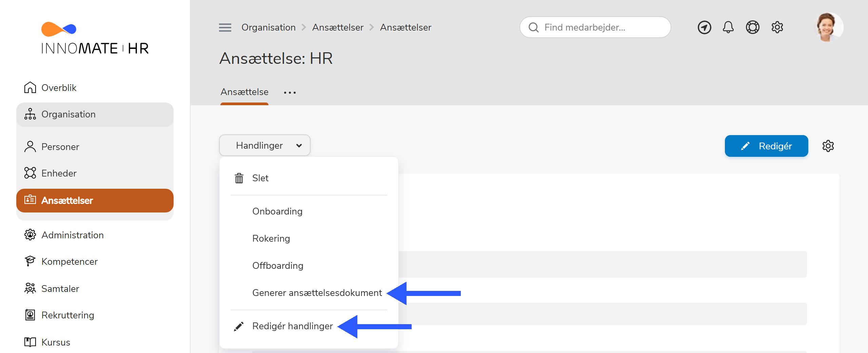This screenshot has height=353, width=868.
Task: Open Kompetencer in the sidebar
Action: [95, 261]
